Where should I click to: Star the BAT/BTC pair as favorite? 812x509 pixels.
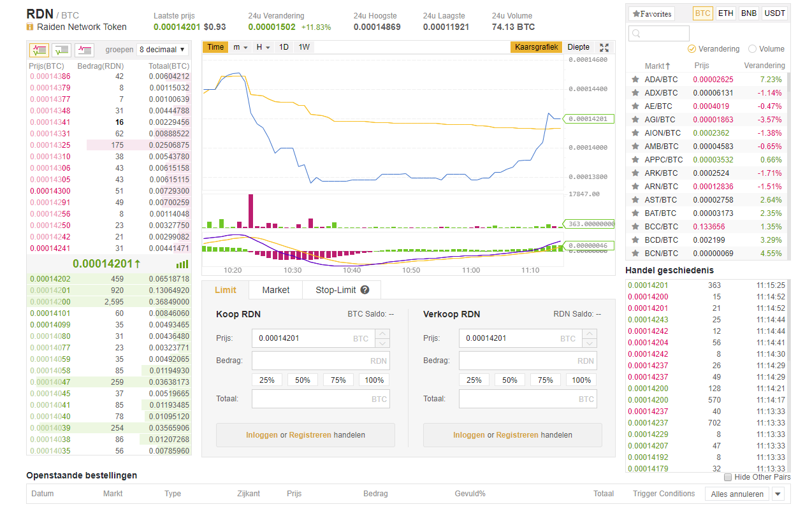coord(635,213)
